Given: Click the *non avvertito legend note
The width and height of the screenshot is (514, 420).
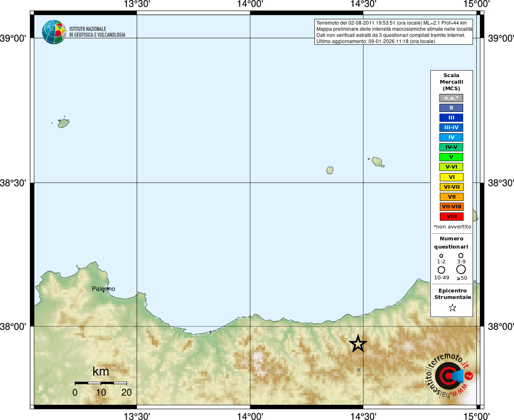Looking at the screenshot, I should click(452, 227).
